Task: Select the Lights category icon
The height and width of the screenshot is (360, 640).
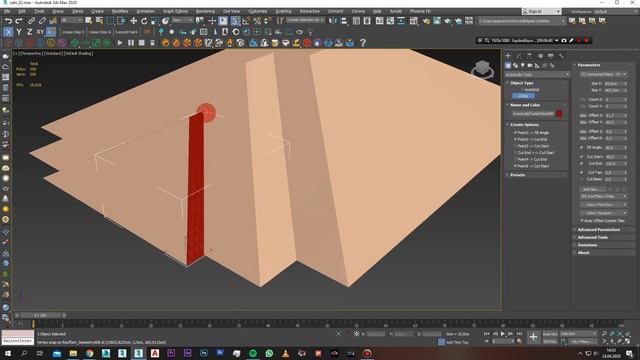Action: click(523, 65)
